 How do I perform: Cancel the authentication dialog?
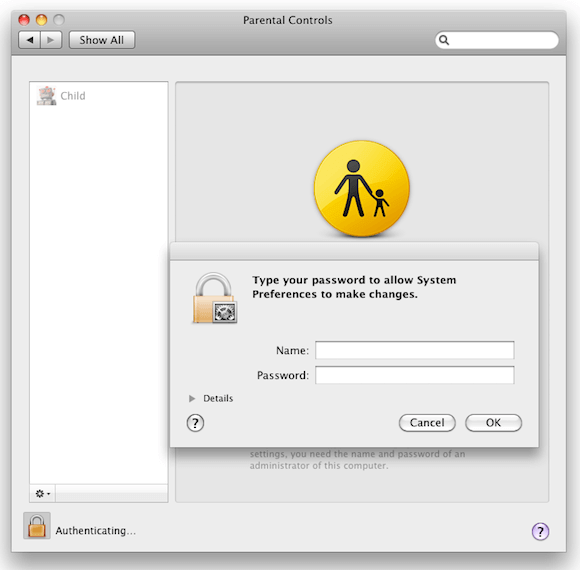[427, 423]
